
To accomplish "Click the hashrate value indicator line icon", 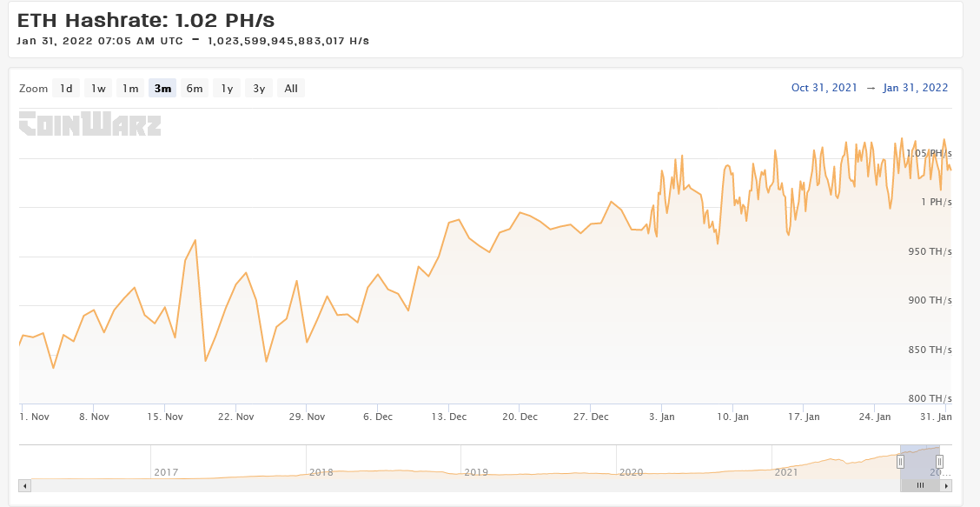I will tap(196, 39).
